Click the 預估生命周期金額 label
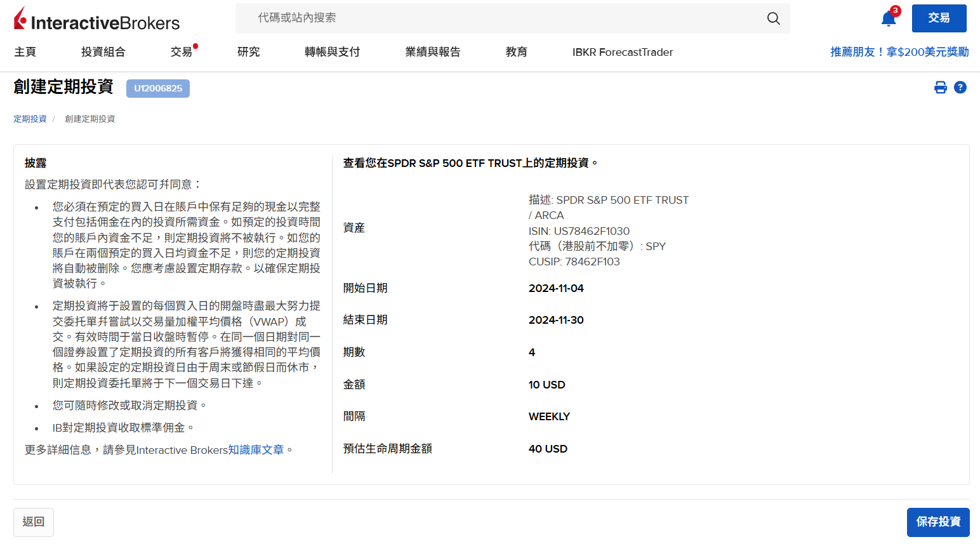Image resolution: width=980 pixels, height=544 pixels. [388, 449]
